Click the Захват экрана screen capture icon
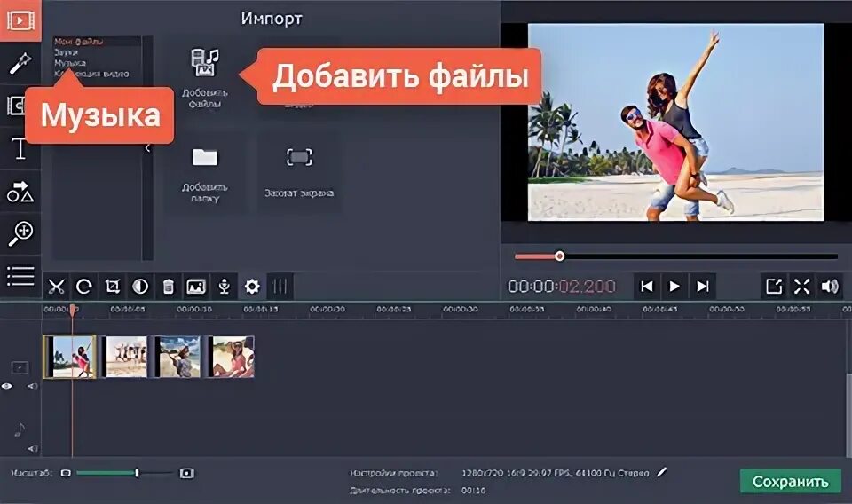The width and height of the screenshot is (852, 504). (x=299, y=157)
